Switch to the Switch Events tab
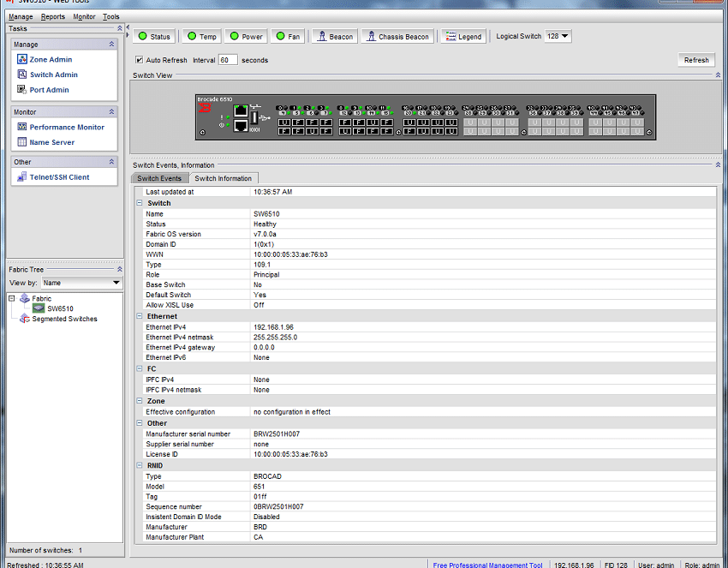 coord(159,178)
